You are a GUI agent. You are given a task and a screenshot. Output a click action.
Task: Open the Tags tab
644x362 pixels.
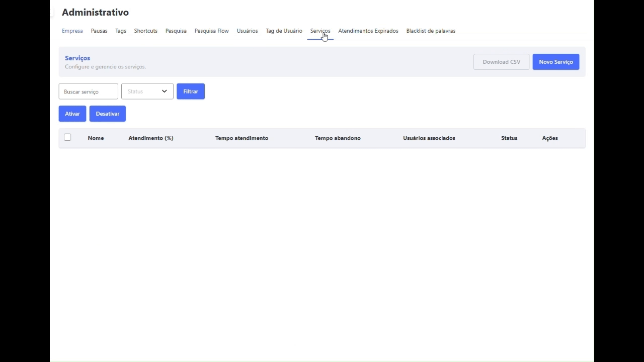click(121, 31)
